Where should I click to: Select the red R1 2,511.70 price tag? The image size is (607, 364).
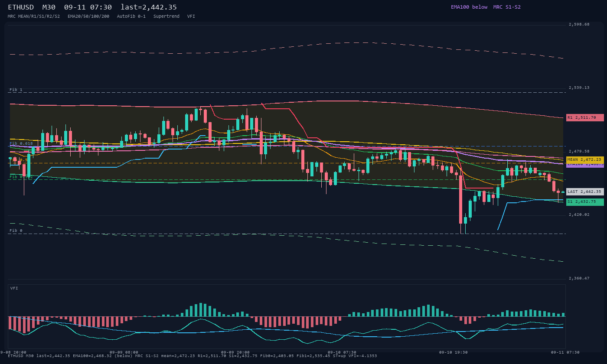click(585, 117)
